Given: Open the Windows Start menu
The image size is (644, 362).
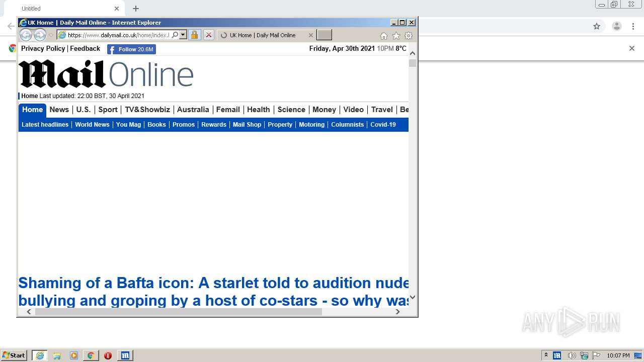Looking at the screenshot, I should [x=14, y=355].
